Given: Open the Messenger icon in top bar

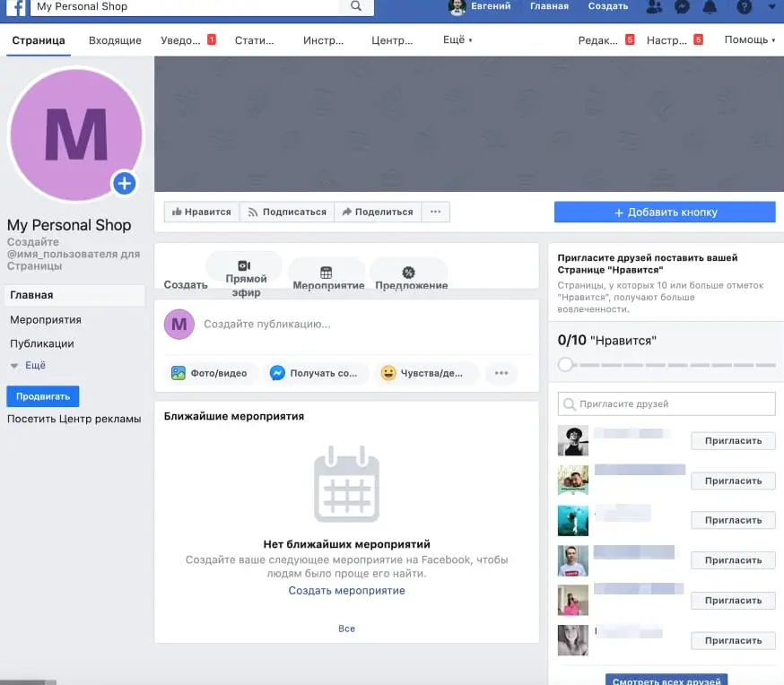Looking at the screenshot, I should click(x=682, y=6).
